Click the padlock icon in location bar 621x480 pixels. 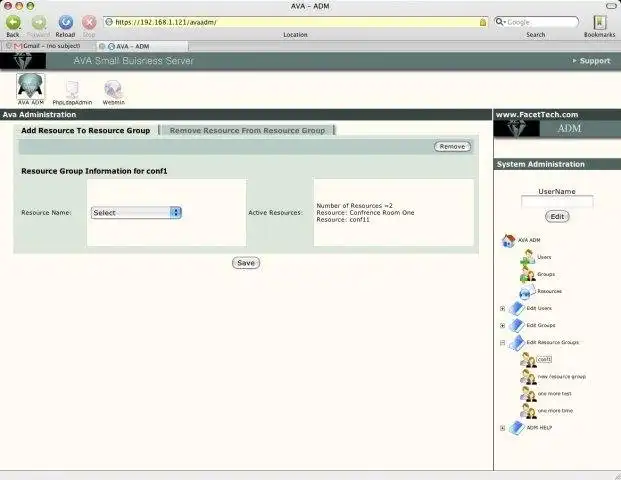point(483,22)
